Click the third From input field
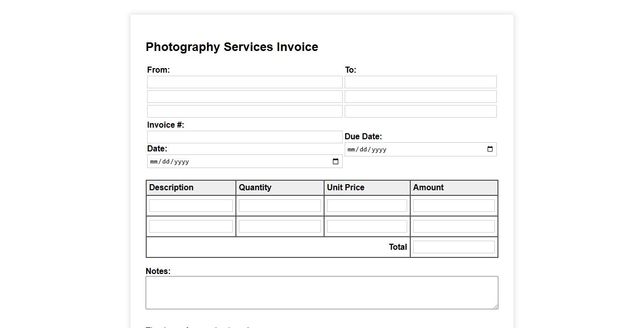 pos(244,112)
